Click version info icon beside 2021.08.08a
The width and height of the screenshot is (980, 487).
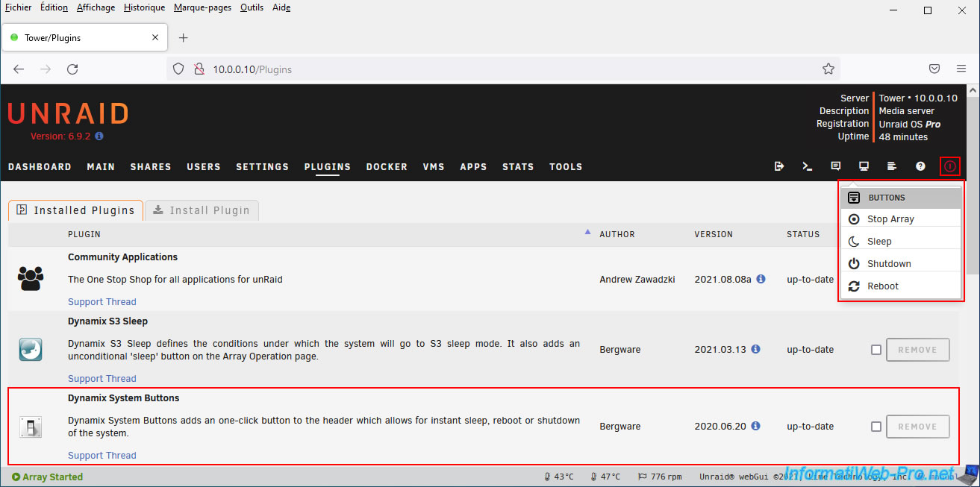point(761,279)
